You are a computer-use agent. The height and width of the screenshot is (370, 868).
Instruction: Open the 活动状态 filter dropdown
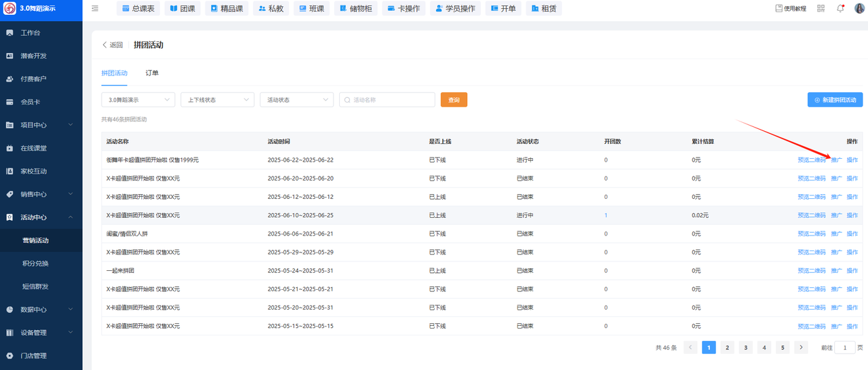click(x=296, y=100)
